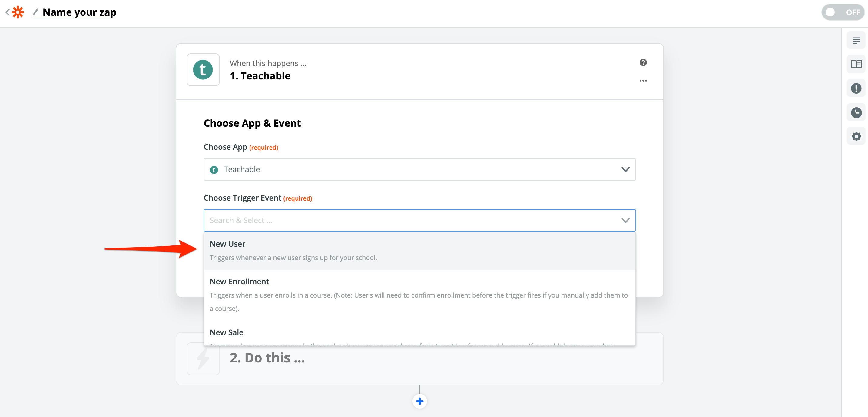
Task: Toggle the zap ON/OFF switch
Action: [843, 12]
